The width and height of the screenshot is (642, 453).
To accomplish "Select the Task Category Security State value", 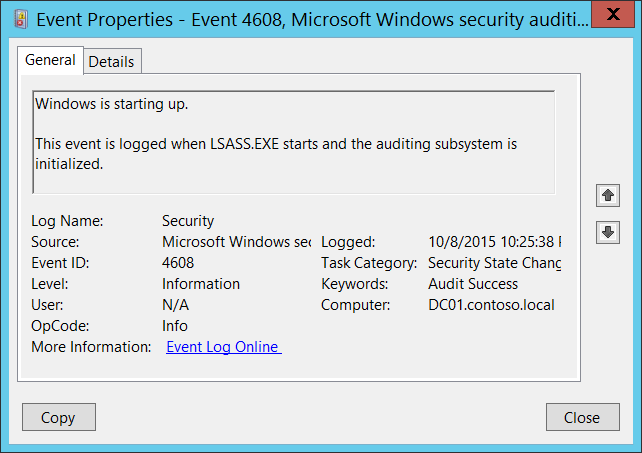I will click(x=494, y=263).
